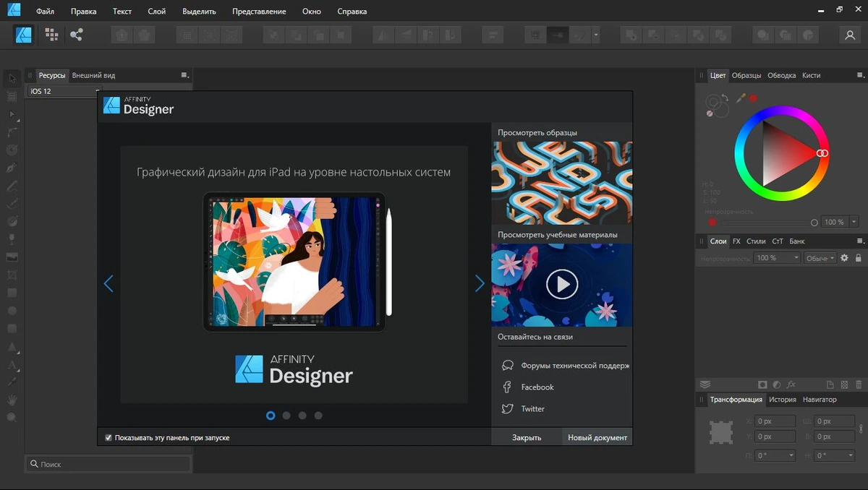This screenshot has width=868, height=490.
Task: Switch to the Export persona icon
Action: point(76,34)
